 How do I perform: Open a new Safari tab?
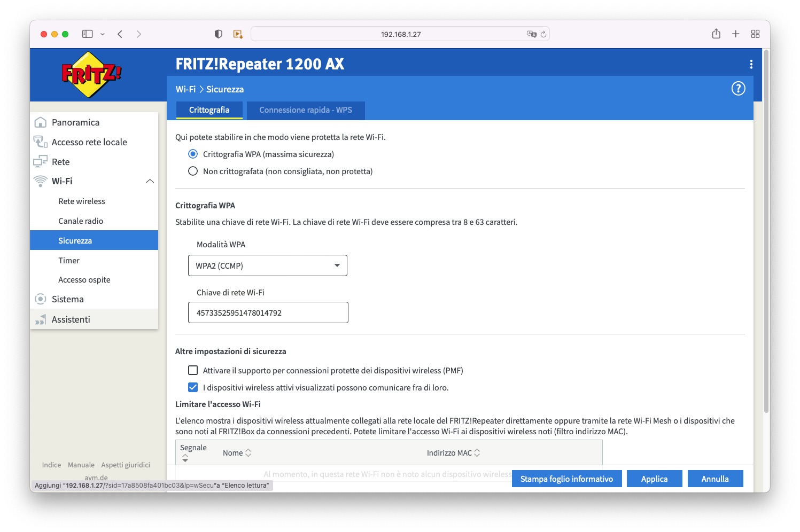coord(736,34)
